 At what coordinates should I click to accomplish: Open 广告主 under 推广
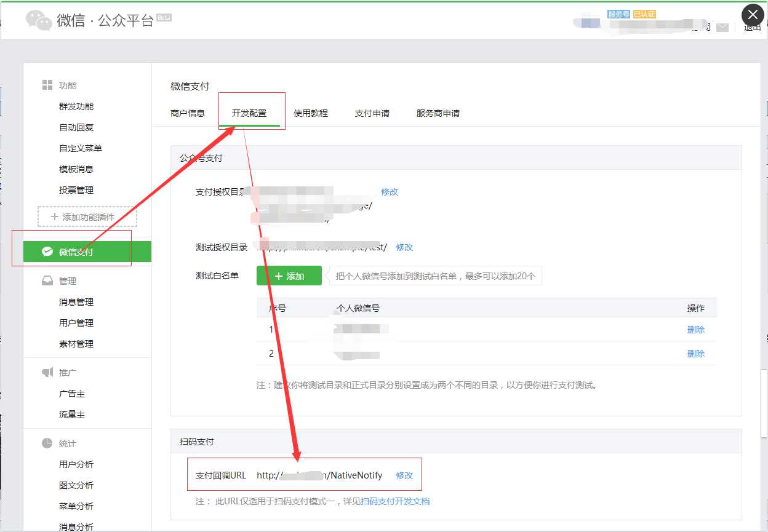[72, 394]
